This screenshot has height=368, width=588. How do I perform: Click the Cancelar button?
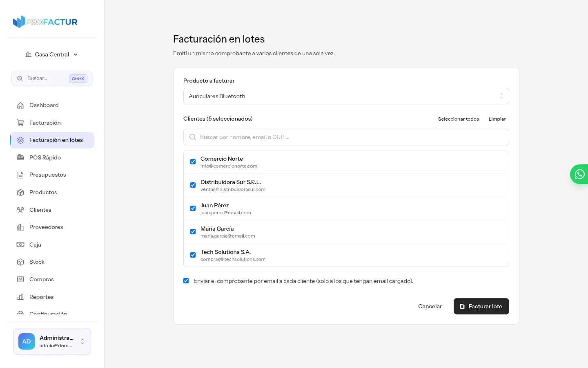(430, 306)
